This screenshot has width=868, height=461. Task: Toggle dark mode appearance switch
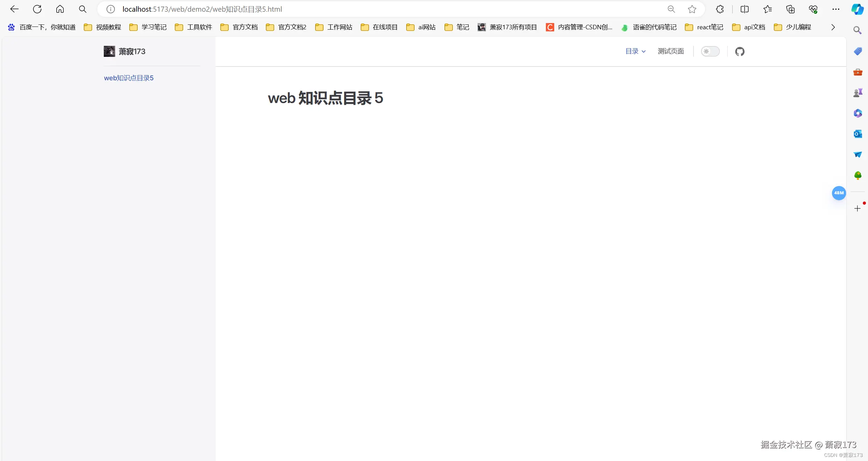[x=710, y=51]
